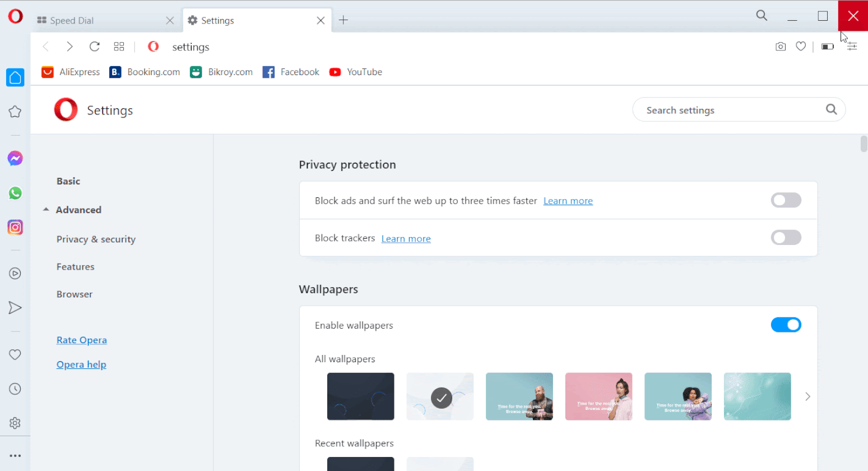This screenshot has width=868, height=471.
Task: Click the snapshot camera icon
Action: point(780,47)
